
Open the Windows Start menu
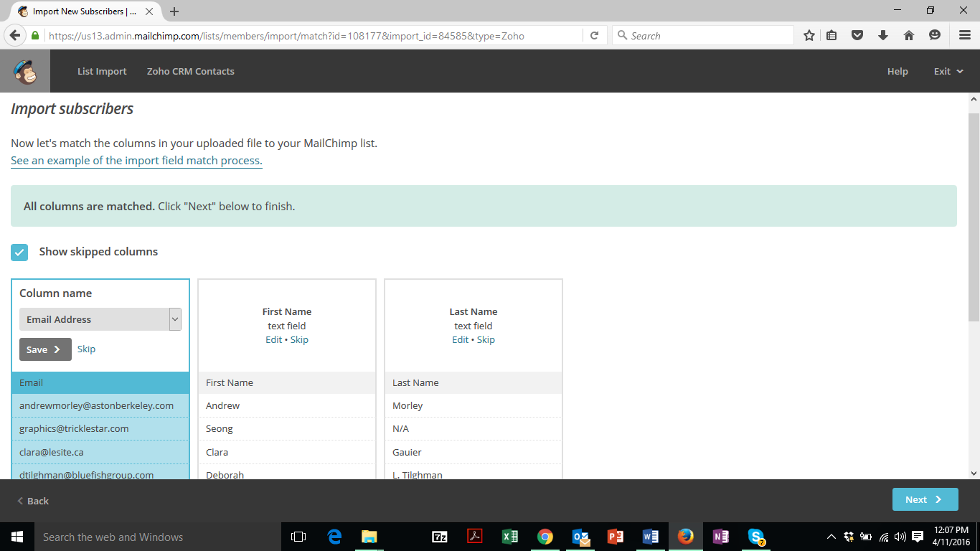coord(17,537)
